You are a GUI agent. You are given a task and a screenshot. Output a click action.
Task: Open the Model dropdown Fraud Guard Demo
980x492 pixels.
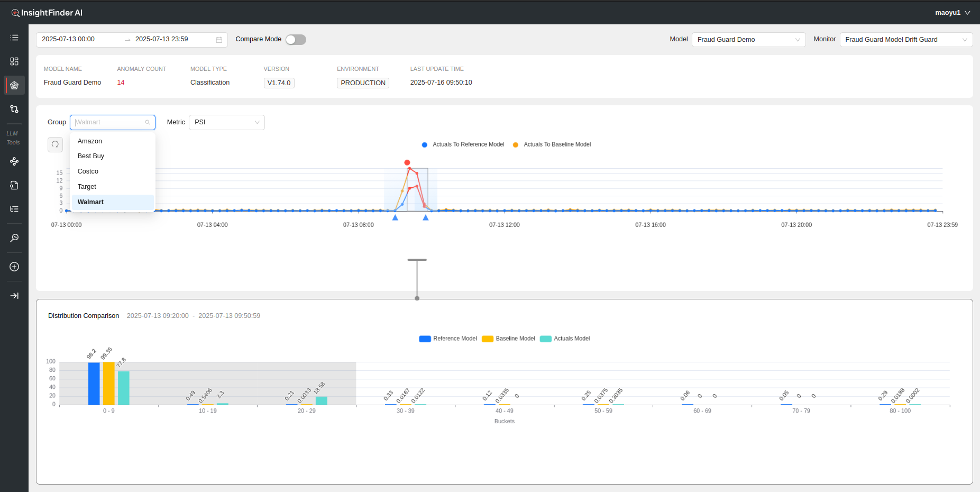[748, 40]
